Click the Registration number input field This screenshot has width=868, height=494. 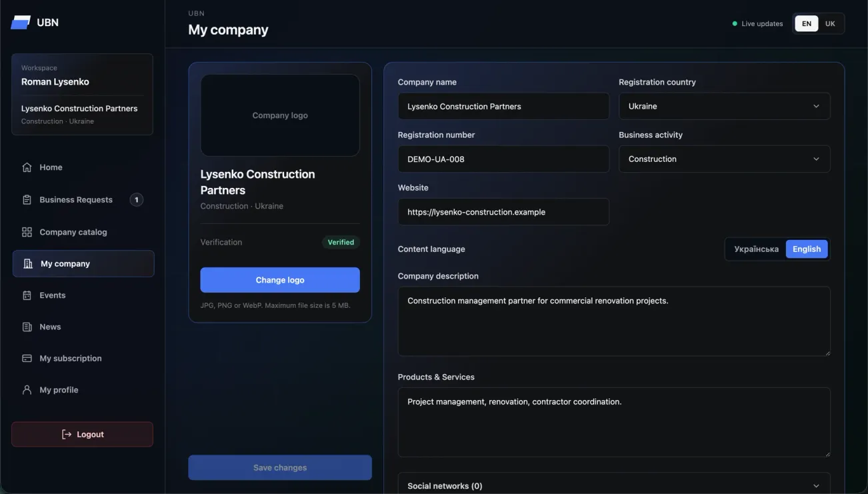(503, 159)
